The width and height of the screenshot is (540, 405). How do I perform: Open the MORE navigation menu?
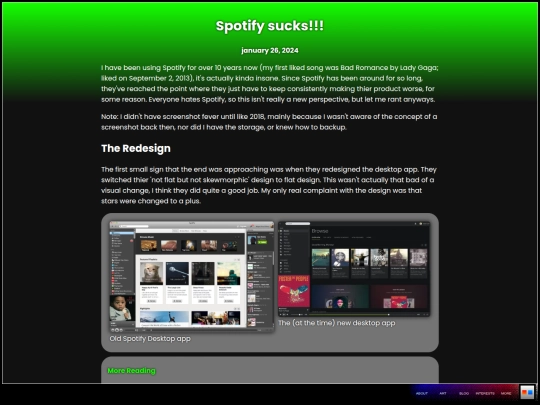pos(506,393)
